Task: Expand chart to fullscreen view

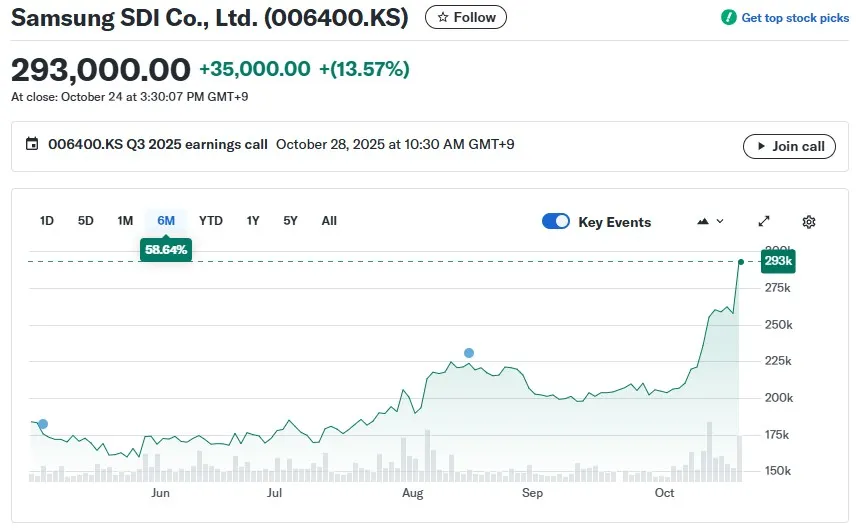Action: coord(765,222)
